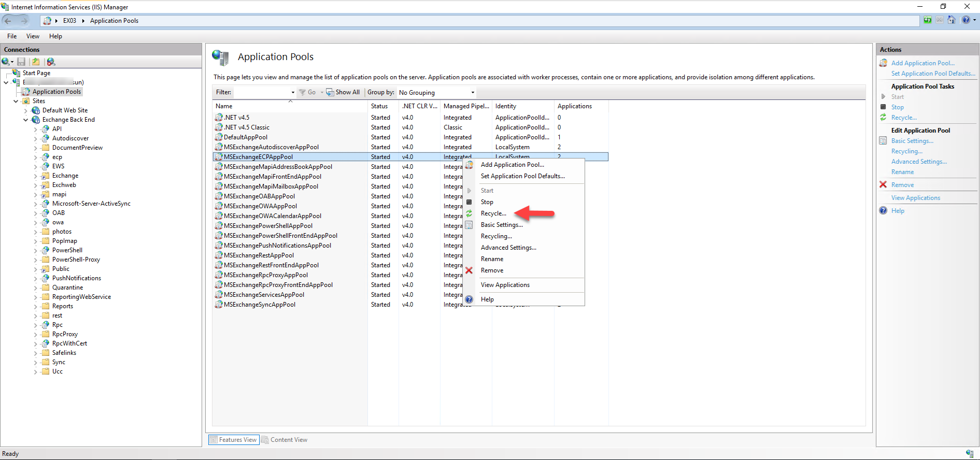Click the Stop icon in Actions pane
Screen dimensions: 980x460
[x=883, y=107]
